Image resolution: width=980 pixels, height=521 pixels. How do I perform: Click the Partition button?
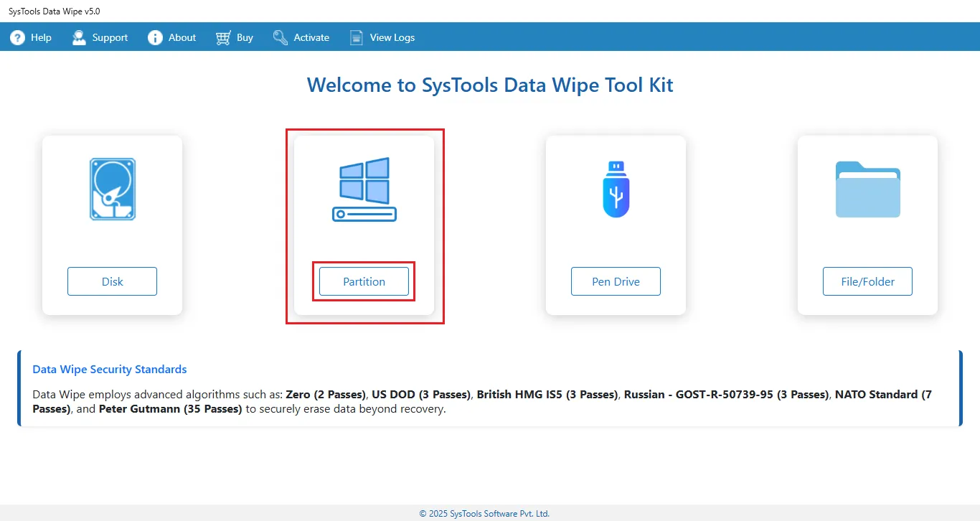point(364,281)
